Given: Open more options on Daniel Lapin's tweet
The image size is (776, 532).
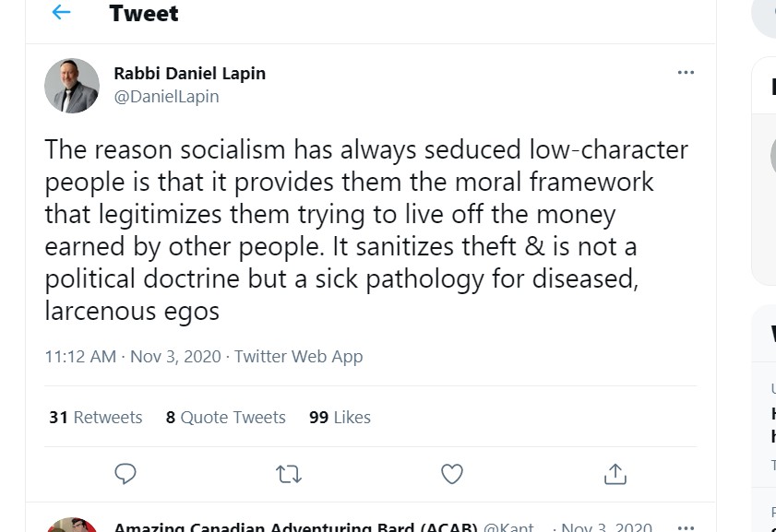Looking at the screenshot, I should click(x=686, y=73).
